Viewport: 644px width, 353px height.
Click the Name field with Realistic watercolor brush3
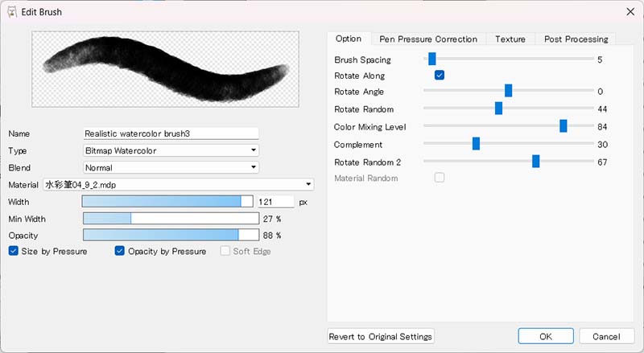pos(171,133)
